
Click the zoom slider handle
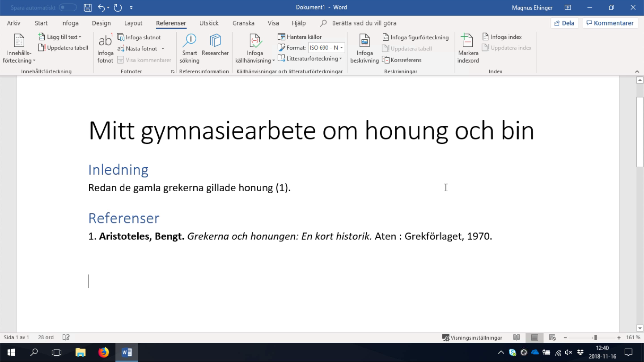pos(595,337)
